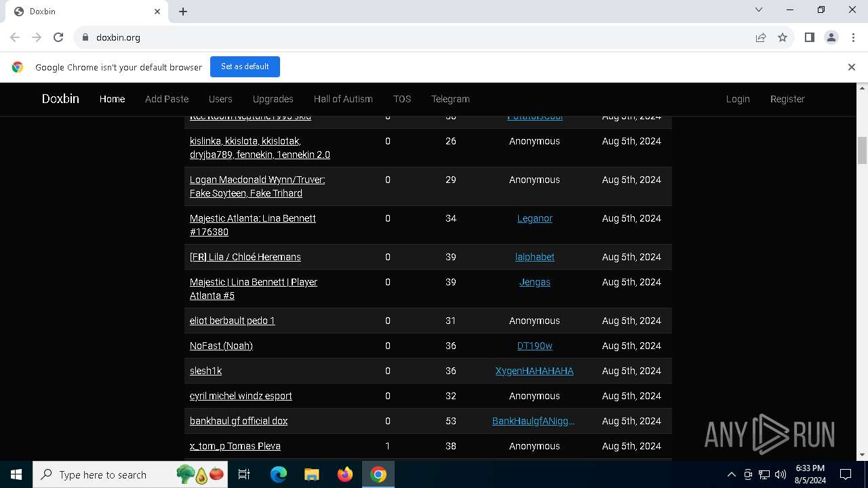The height and width of the screenshot is (488, 868).
Task: Select the Chrome icon on the taskbar
Action: pos(378,474)
